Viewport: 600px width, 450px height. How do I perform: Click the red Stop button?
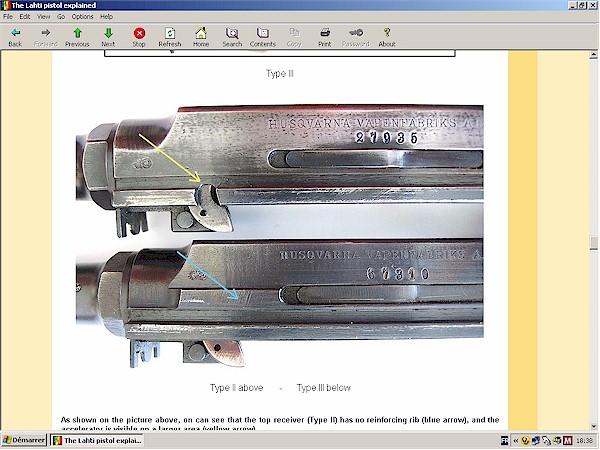139,37
